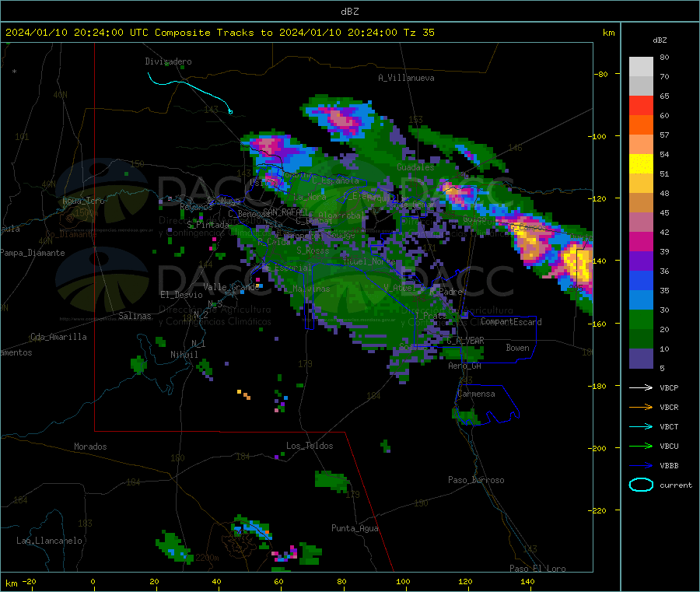Click the white VBCP arrow legend icon
Viewport: 700px width, 592px height.
pyautogui.click(x=641, y=387)
